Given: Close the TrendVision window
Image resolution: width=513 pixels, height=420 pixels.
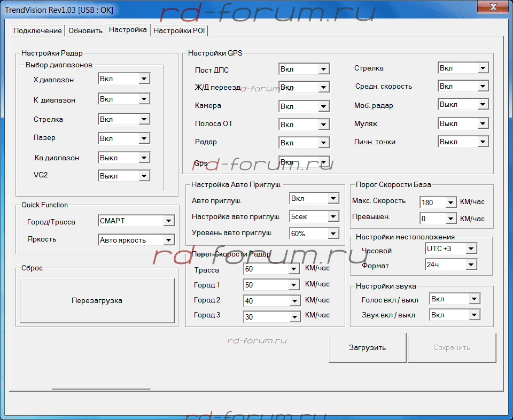Looking at the screenshot, I should tap(493, 6).
